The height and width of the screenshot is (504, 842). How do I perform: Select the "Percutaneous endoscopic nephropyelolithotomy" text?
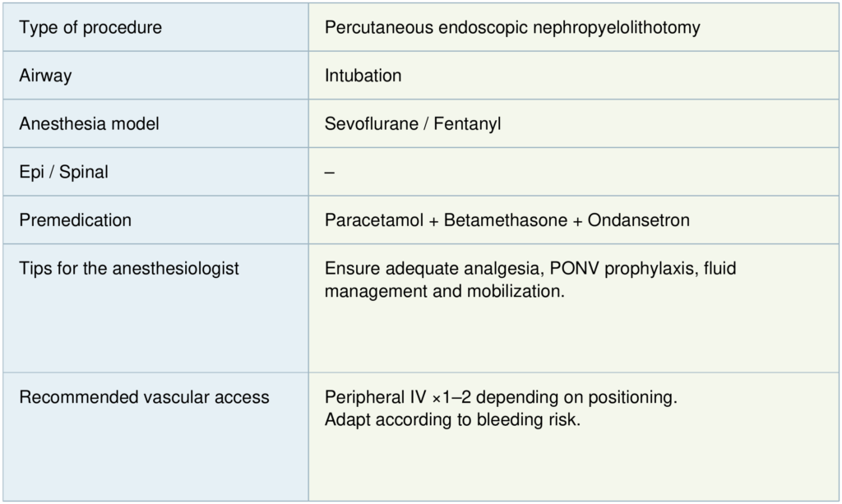pos(512,28)
